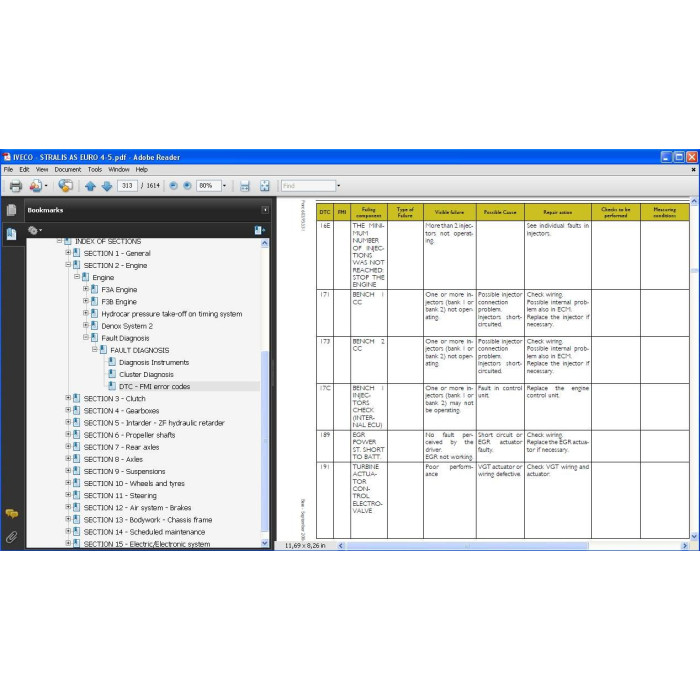The image size is (700, 700).
Task: Open the Edit menu
Action: click(24, 170)
